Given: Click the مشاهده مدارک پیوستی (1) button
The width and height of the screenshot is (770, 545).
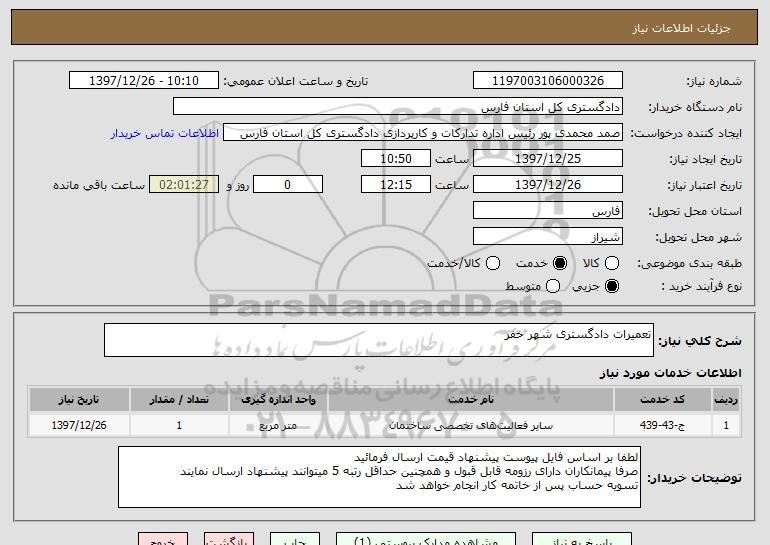Looking at the screenshot, I should (x=426, y=539).
